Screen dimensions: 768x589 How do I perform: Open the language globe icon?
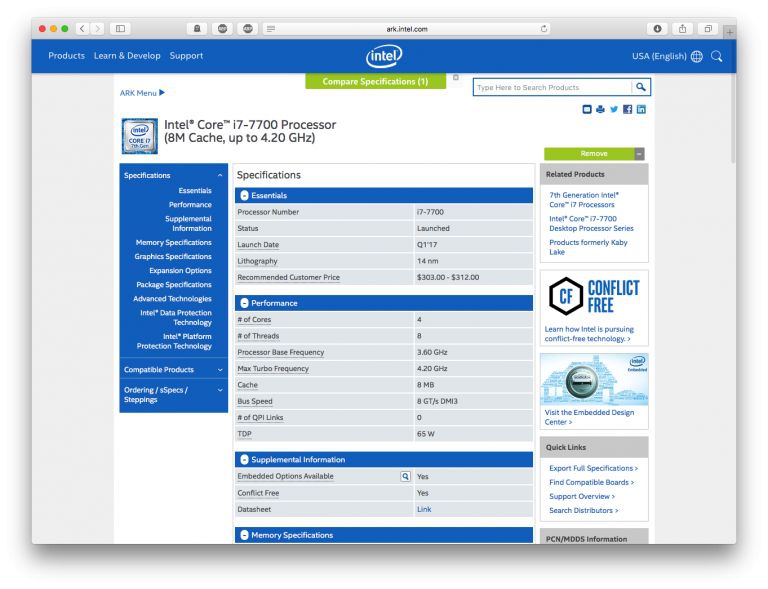[696, 56]
